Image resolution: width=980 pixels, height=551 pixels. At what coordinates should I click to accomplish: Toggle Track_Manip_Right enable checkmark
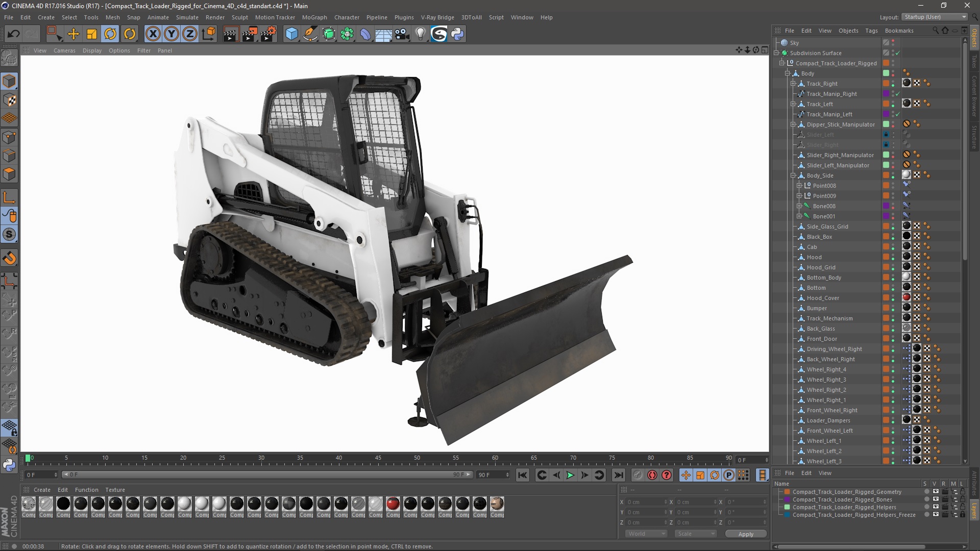[x=898, y=94]
